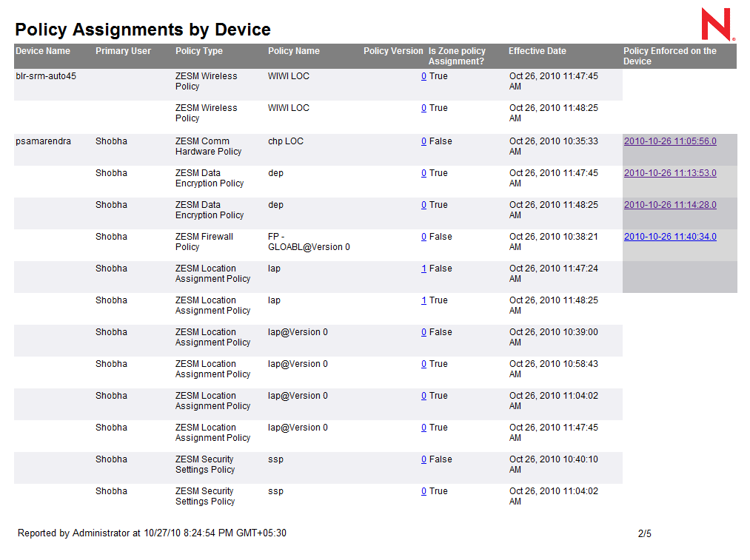Click version 0 link for chp LOC
Image resolution: width=750 pixels, height=560 pixels.
(x=423, y=141)
